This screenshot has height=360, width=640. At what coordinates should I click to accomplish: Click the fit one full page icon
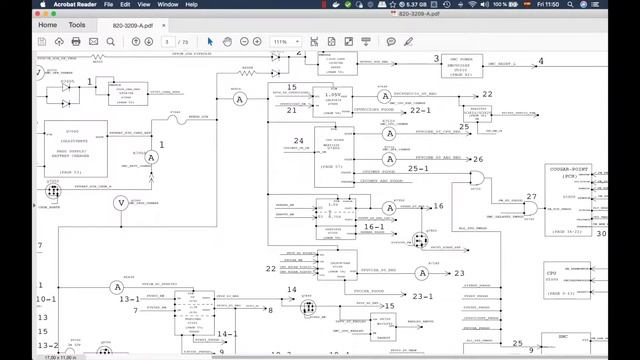(331, 42)
